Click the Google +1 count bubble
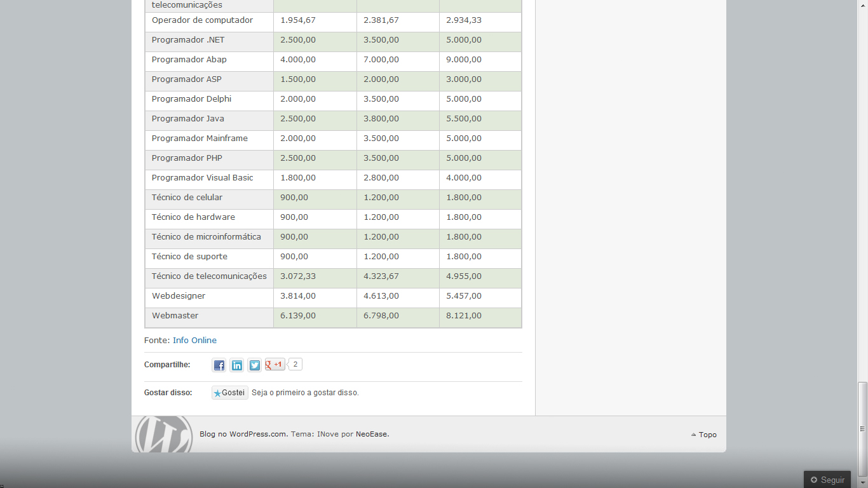Screen dimensions: 868x488 click(x=295, y=365)
